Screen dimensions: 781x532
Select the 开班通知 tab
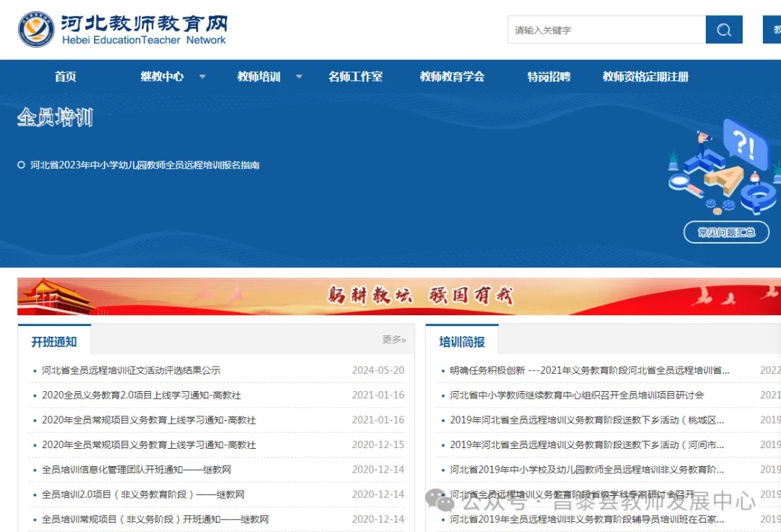pyautogui.click(x=54, y=341)
